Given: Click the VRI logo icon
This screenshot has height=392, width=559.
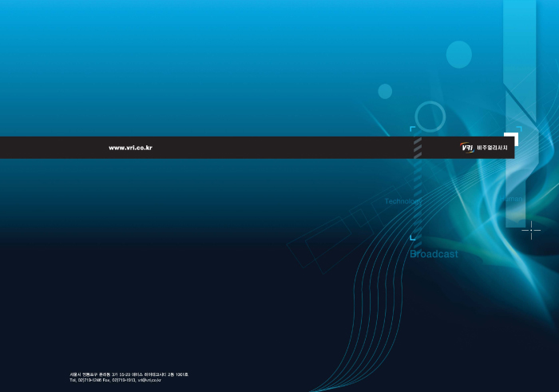Looking at the screenshot, I should [x=467, y=148].
